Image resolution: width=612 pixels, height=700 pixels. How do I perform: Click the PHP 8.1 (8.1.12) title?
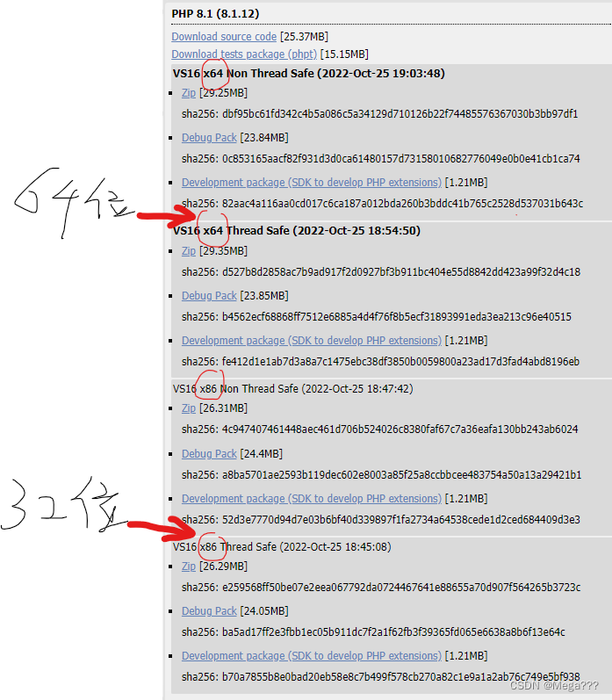click(215, 13)
